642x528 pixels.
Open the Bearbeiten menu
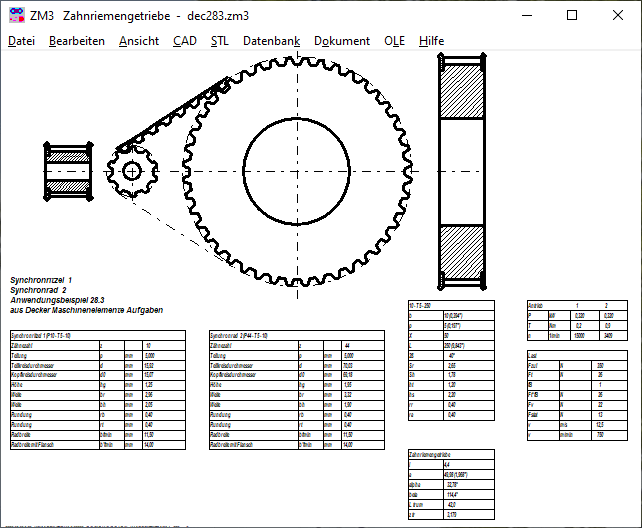[76, 41]
